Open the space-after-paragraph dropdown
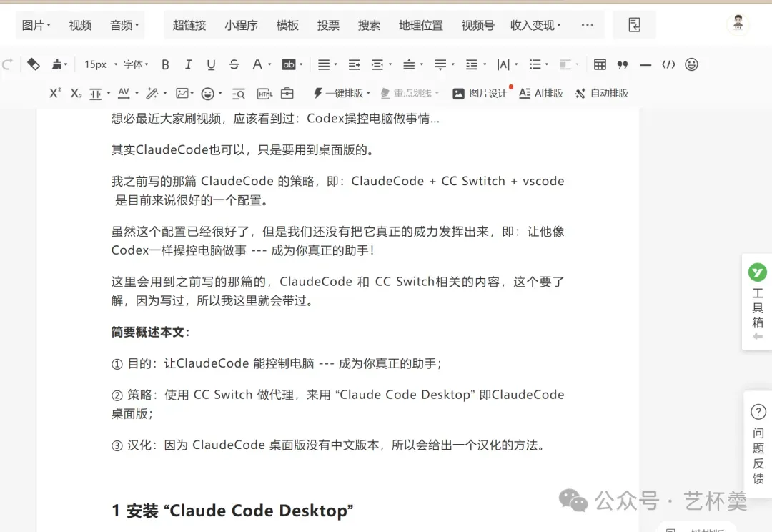Screen dimensions: 772x532 [x=444, y=64]
